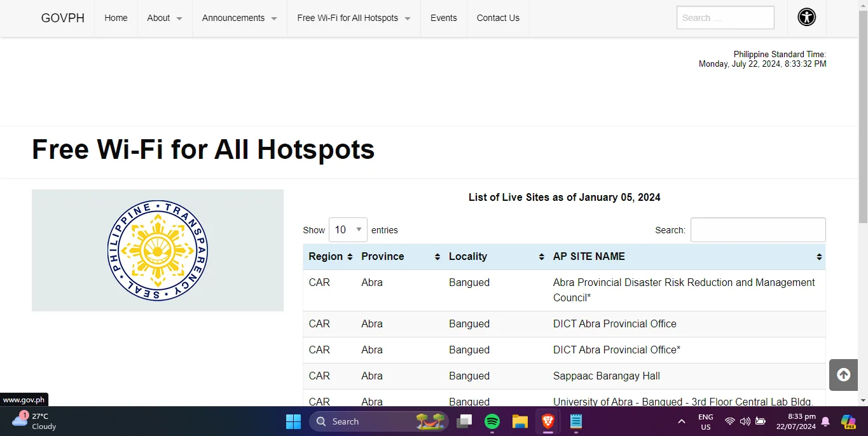The height and width of the screenshot is (436, 868).
Task: Show hidden system tray icons
Action: [x=682, y=421]
